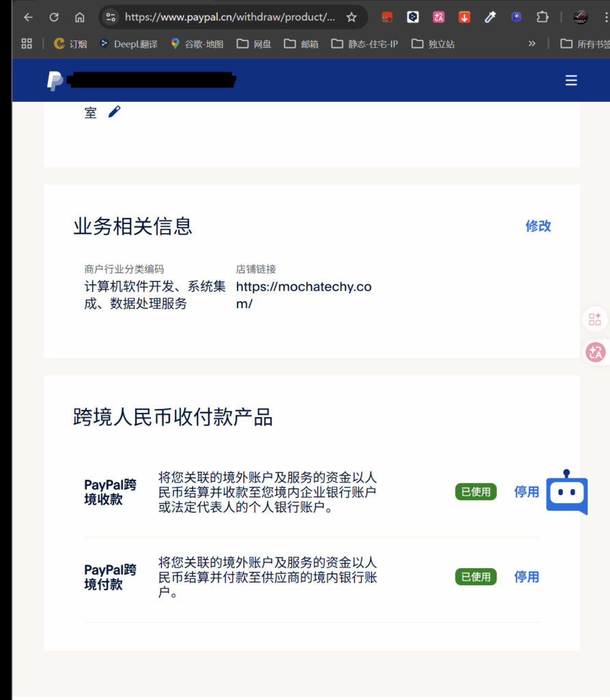The height and width of the screenshot is (700, 610).
Task: Open the browser extensions puzzle icon
Action: tap(542, 17)
